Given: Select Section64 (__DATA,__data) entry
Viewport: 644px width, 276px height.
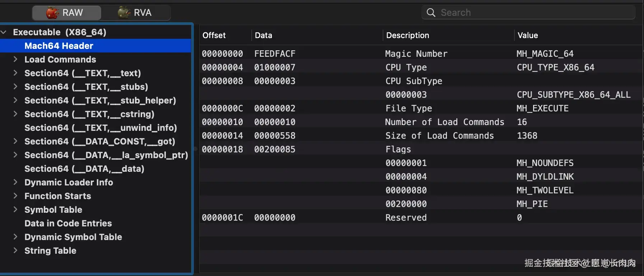Looking at the screenshot, I should pos(84,169).
